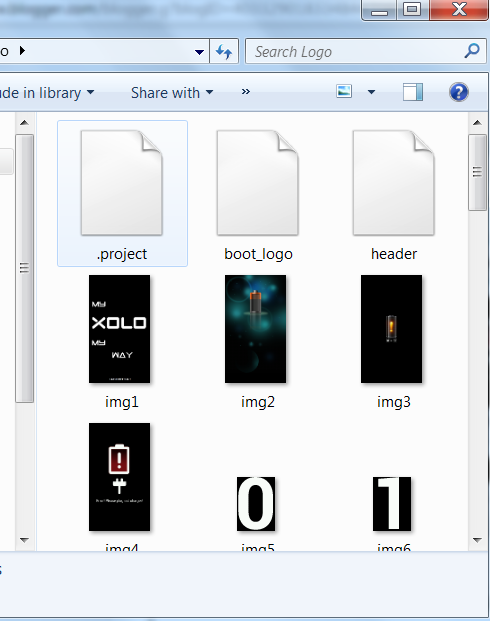Click the search magnifier icon
The height and width of the screenshot is (621, 490).
[471, 51]
